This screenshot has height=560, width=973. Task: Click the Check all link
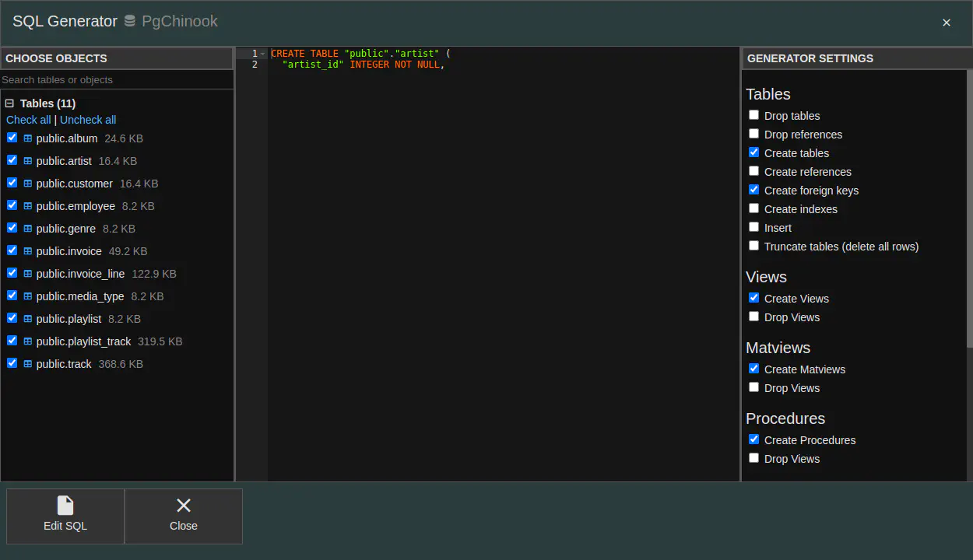point(28,120)
